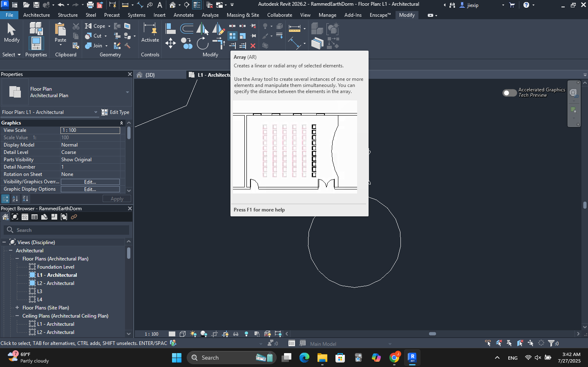The width and height of the screenshot is (588, 367).
Task: Select Mirror - Draw Axis tool
Action: (x=218, y=29)
